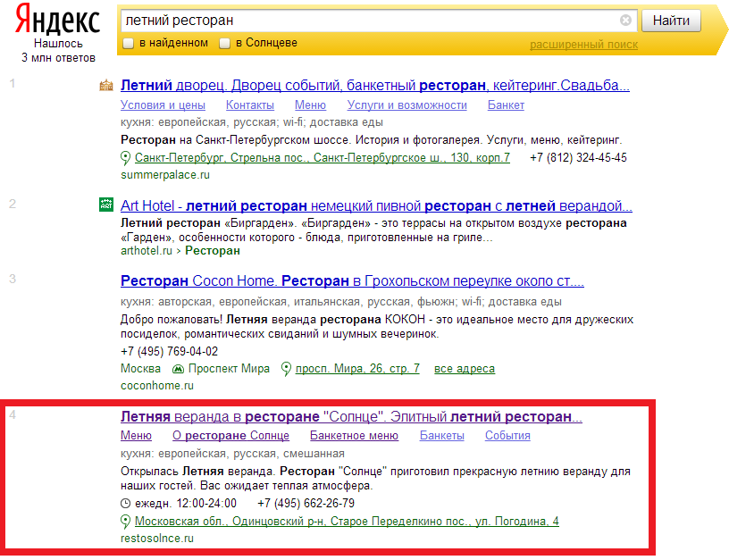Click the map pin beside the Старое Переделкино address
Viewport: 729px width, 560px height.
pyautogui.click(x=126, y=522)
